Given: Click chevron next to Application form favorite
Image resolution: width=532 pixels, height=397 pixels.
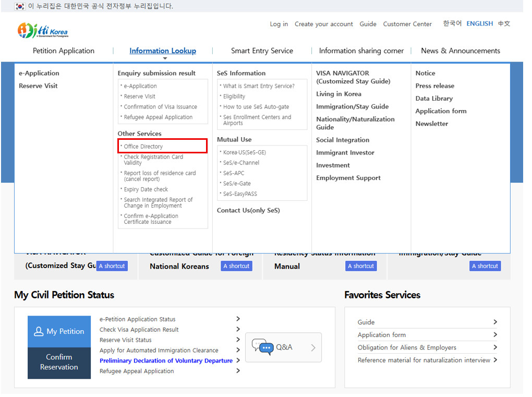Looking at the screenshot, I should click(x=495, y=335).
